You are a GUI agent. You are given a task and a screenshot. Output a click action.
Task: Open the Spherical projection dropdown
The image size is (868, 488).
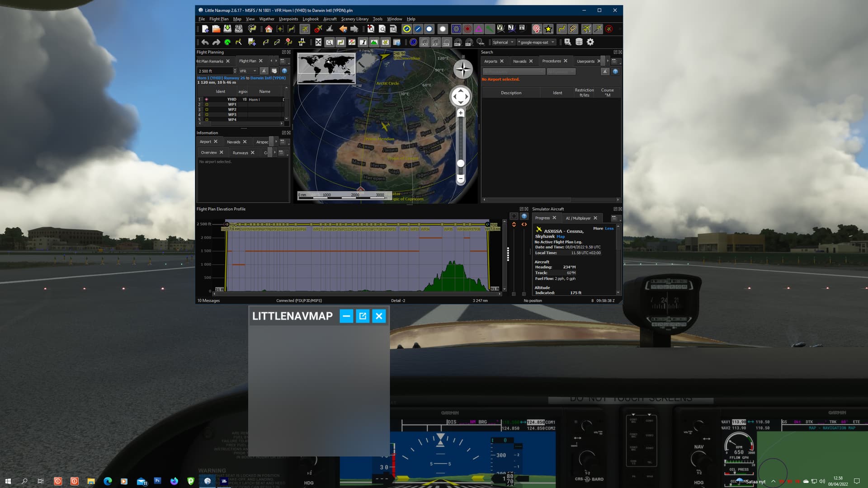(503, 42)
